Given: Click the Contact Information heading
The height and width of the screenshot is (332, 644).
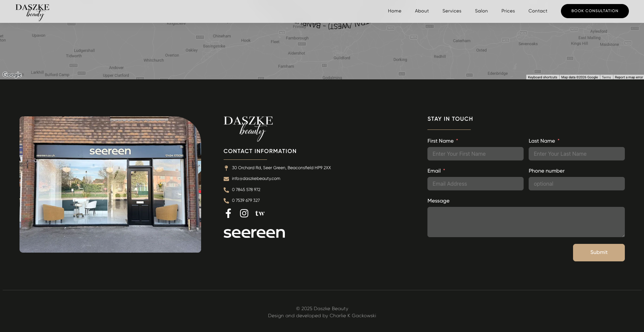Looking at the screenshot, I should click(260, 151).
